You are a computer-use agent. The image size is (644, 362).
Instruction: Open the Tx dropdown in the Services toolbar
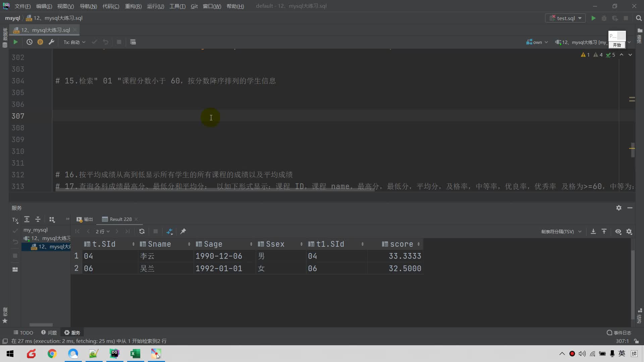tap(15, 220)
